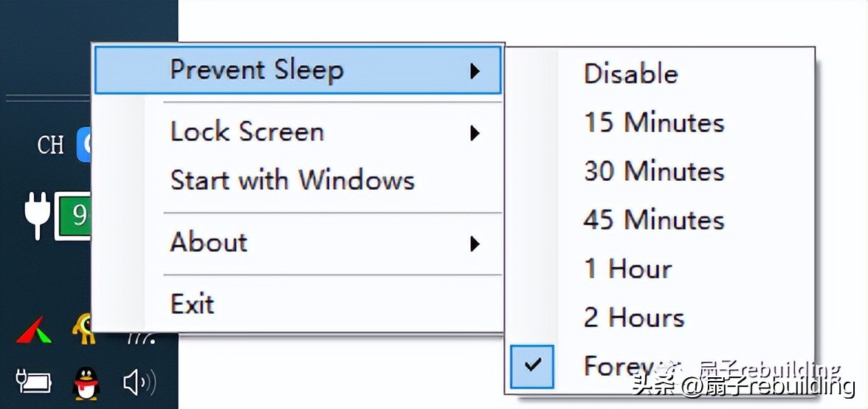
Task: Expand the About submenu arrow
Action: pyautogui.click(x=475, y=244)
